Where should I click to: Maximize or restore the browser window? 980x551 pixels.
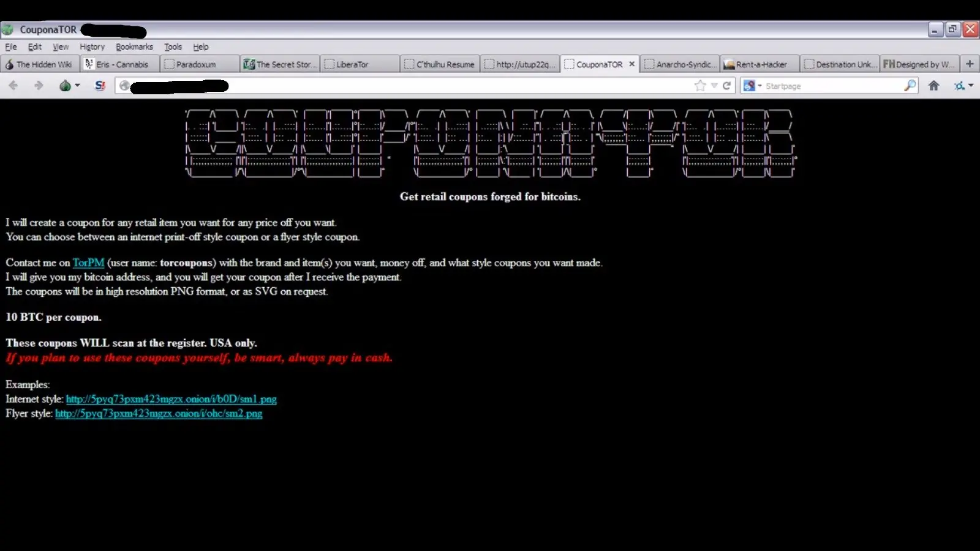952,29
